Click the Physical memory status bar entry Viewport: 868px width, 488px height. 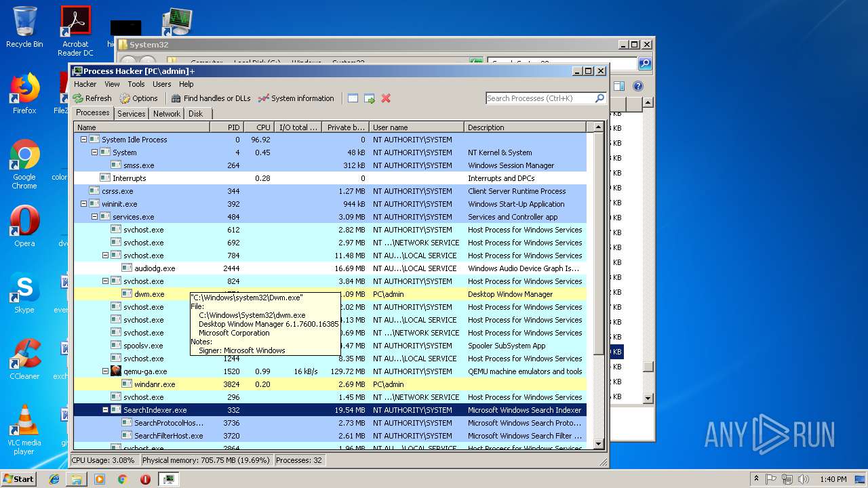click(205, 460)
